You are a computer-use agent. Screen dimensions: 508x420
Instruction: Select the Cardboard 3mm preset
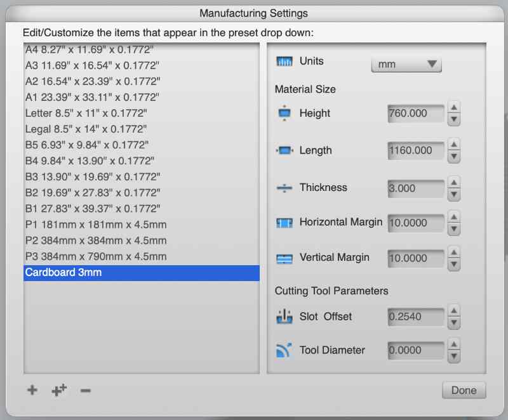click(x=63, y=273)
